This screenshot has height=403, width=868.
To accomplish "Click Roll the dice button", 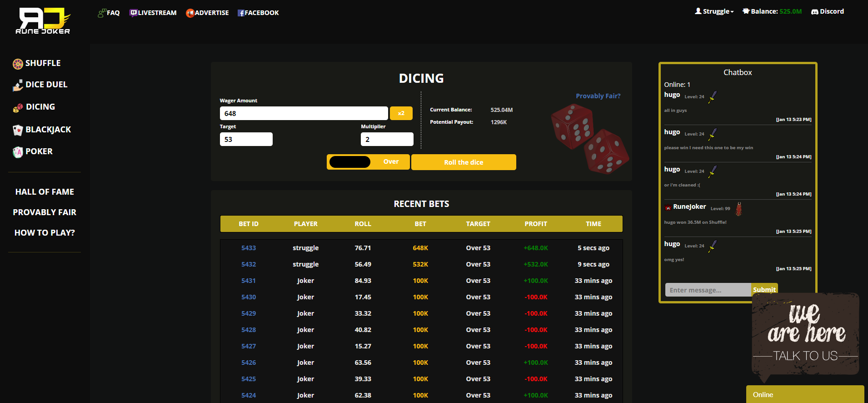I will click(x=464, y=162).
